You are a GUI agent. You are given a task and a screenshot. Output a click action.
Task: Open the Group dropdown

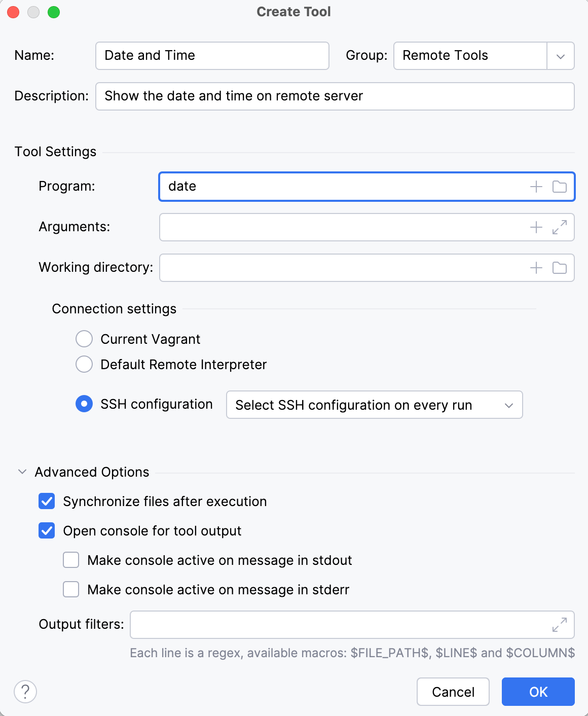(x=560, y=56)
